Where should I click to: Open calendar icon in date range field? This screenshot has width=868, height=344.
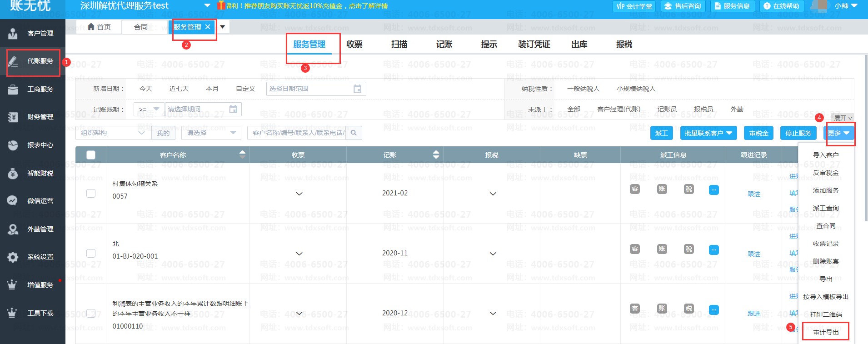(358, 89)
